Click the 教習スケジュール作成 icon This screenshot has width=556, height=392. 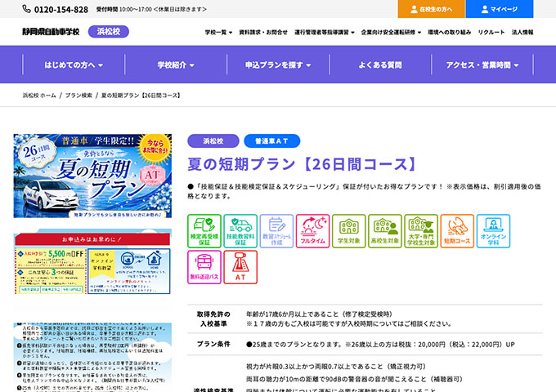click(x=276, y=231)
